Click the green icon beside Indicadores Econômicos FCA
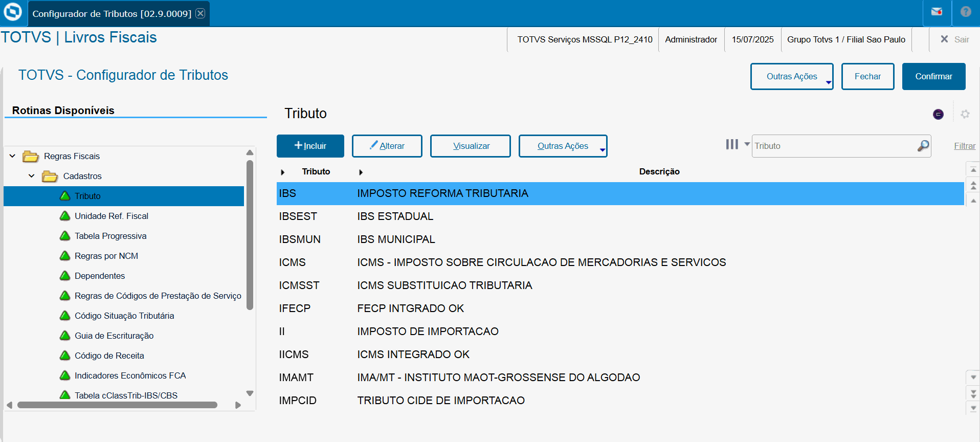 point(65,375)
